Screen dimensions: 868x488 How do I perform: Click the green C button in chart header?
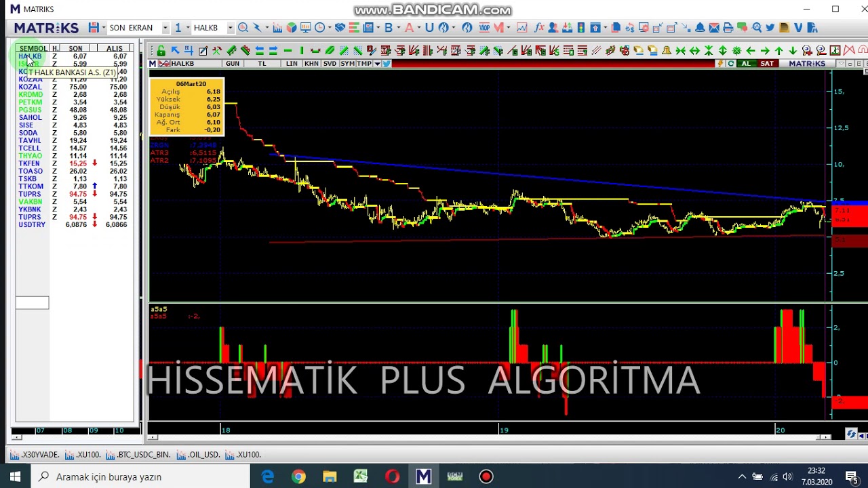click(x=731, y=64)
